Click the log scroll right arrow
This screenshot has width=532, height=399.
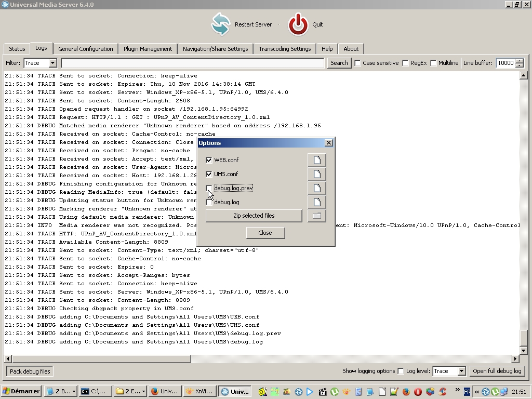pos(515,358)
